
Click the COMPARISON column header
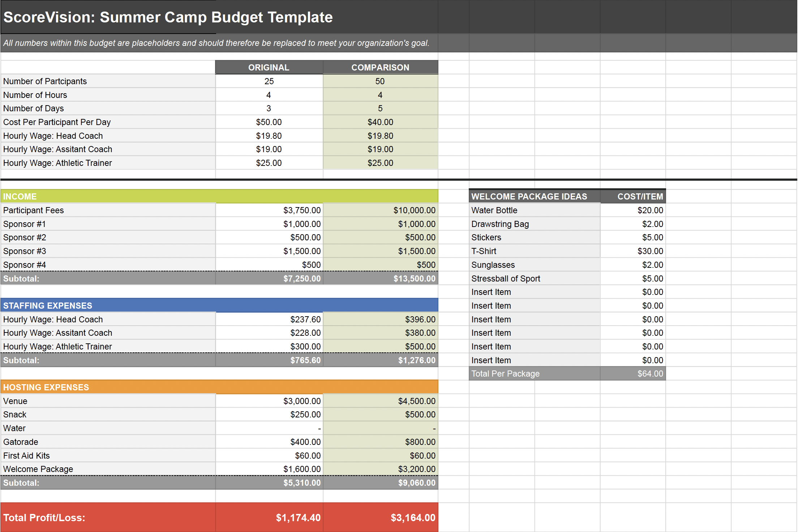pyautogui.click(x=380, y=68)
